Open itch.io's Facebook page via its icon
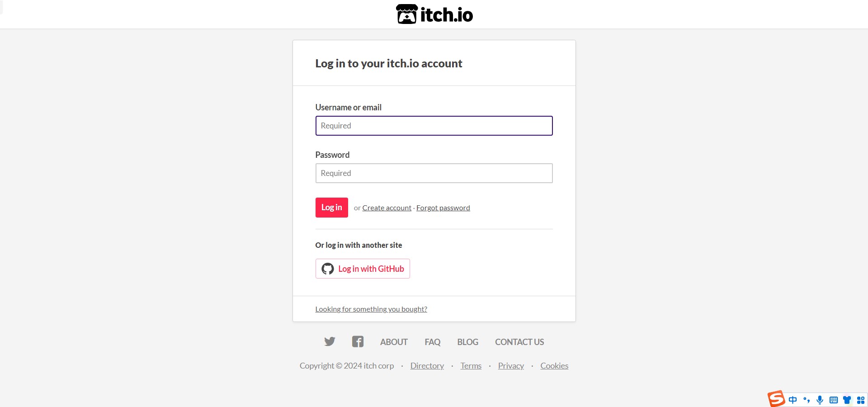The image size is (868, 407). point(357,341)
